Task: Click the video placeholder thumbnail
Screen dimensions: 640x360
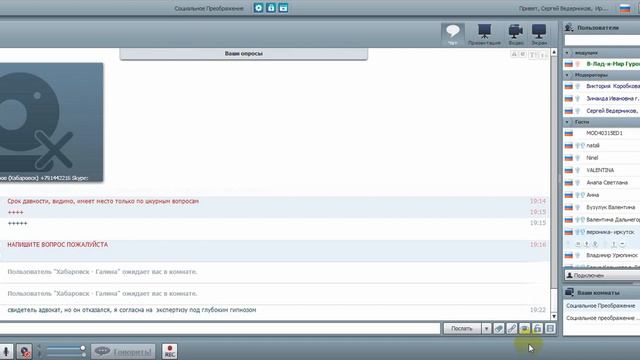Action: click(x=51, y=122)
